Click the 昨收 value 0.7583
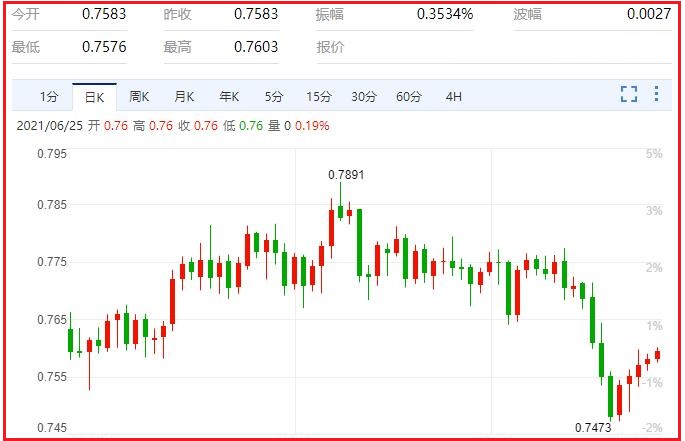685x441 pixels. coord(256,14)
